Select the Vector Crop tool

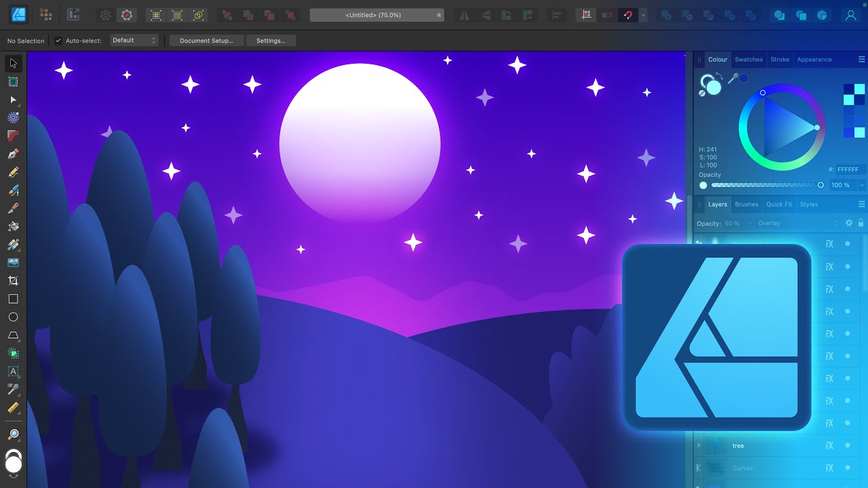(13, 281)
